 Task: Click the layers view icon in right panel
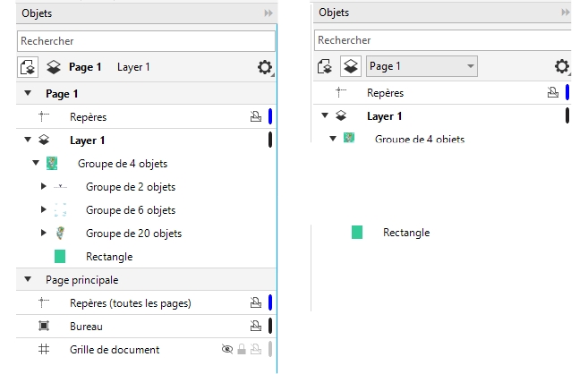pyautogui.click(x=352, y=66)
